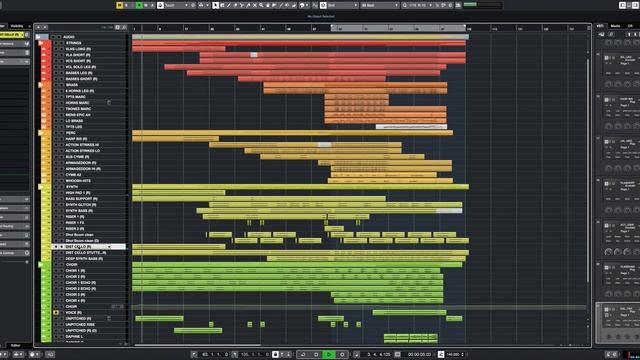The image size is (640, 360).
Task: Mute the HORNS MARC track
Action: pos(56,103)
